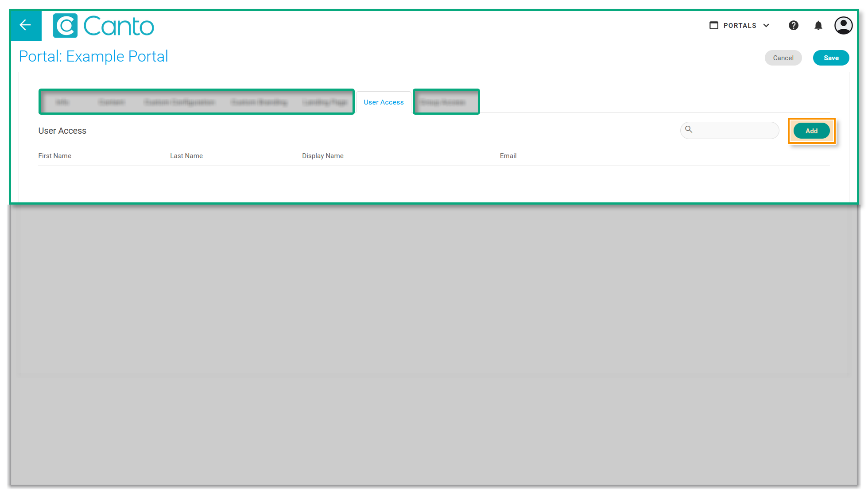Expand the Portals dropdown chevron
The width and height of the screenshot is (868, 496).
[766, 26]
